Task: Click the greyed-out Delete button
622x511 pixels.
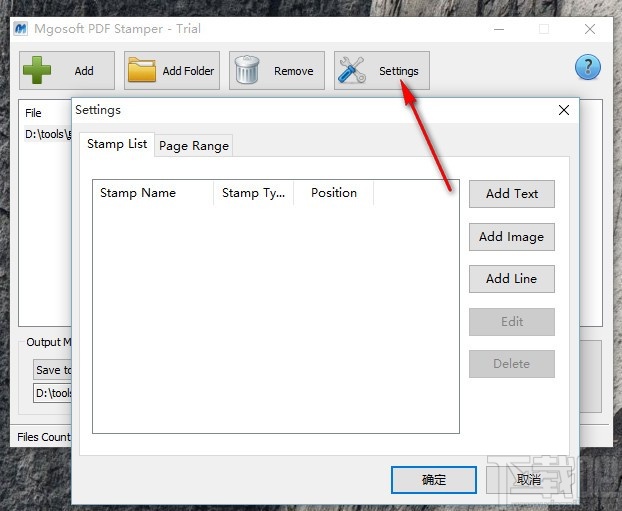Action: click(x=512, y=364)
